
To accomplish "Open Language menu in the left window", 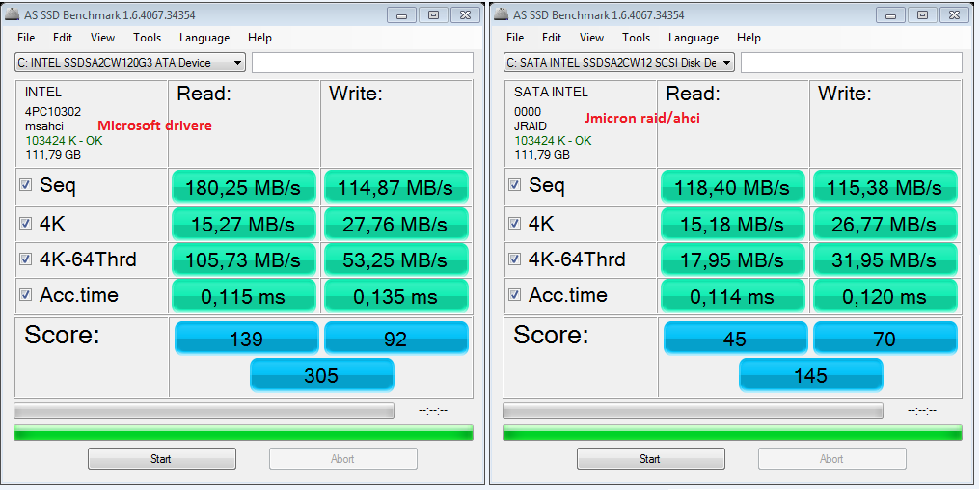I will (x=204, y=38).
